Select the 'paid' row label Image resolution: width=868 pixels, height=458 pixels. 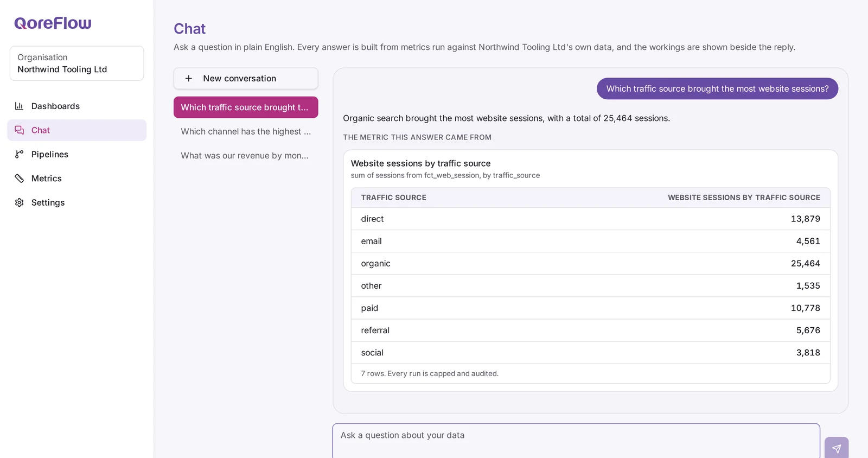click(x=369, y=308)
